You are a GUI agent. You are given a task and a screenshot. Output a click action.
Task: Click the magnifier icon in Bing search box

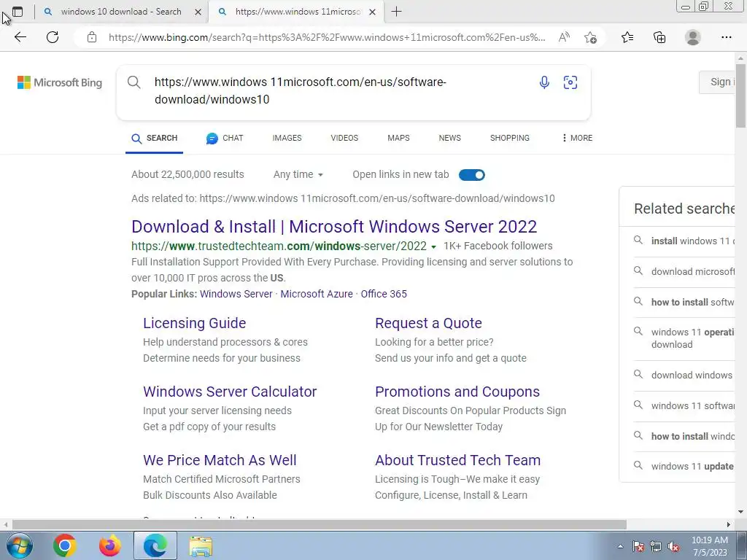click(134, 82)
